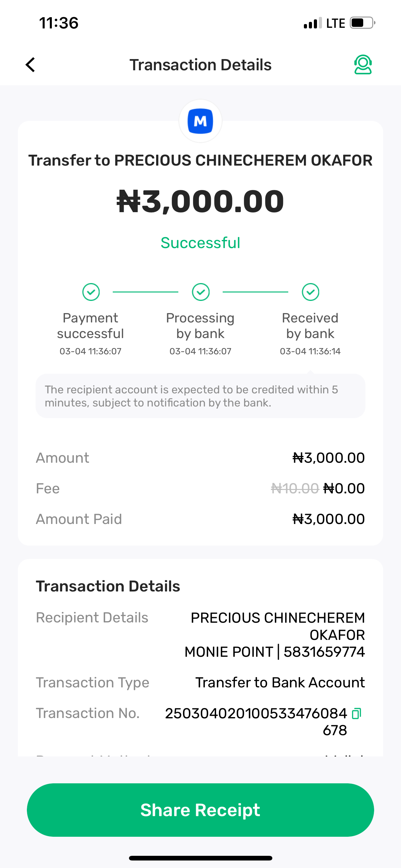Tap the Transaction Details page title
Image resolution: width=401 pixels, height=868 pixels.
200,65
